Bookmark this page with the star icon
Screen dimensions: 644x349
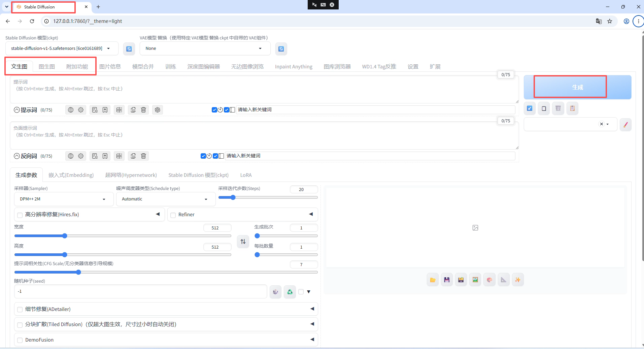(x=610, y=21)
